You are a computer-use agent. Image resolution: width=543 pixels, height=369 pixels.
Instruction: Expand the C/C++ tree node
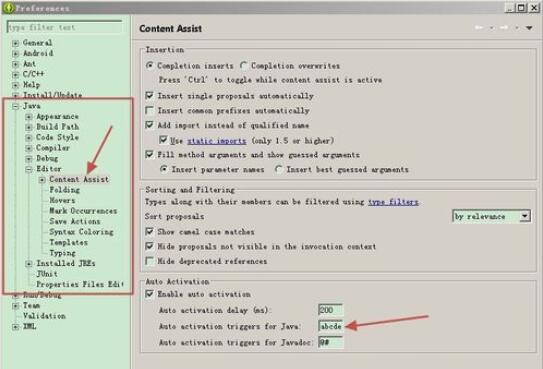coord(16,75)
